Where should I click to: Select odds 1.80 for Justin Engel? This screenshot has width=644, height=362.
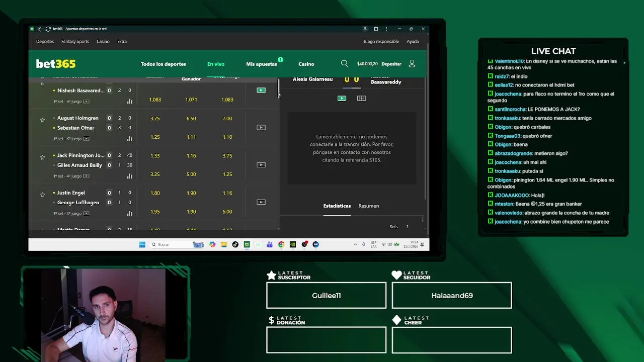(155, 193)
